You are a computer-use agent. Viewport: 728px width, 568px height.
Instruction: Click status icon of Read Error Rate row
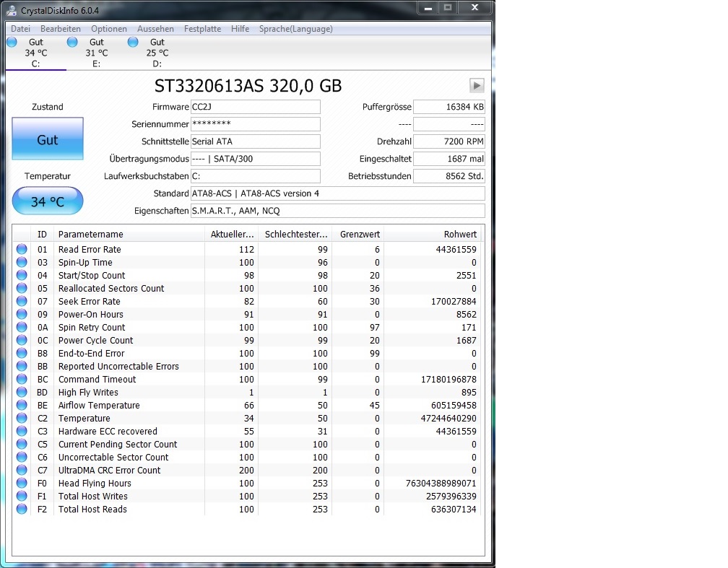[x=22, y=249]
